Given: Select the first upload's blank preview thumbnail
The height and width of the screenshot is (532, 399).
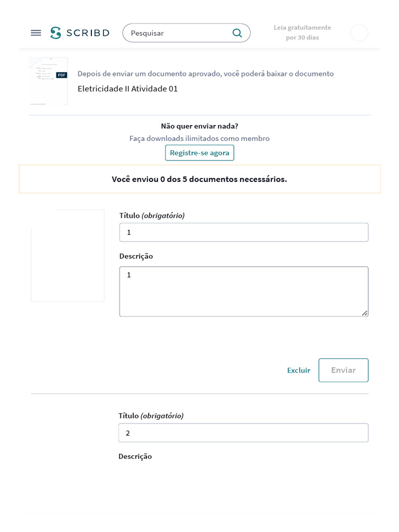Looking at the screenshot, I should coord(68,256).
